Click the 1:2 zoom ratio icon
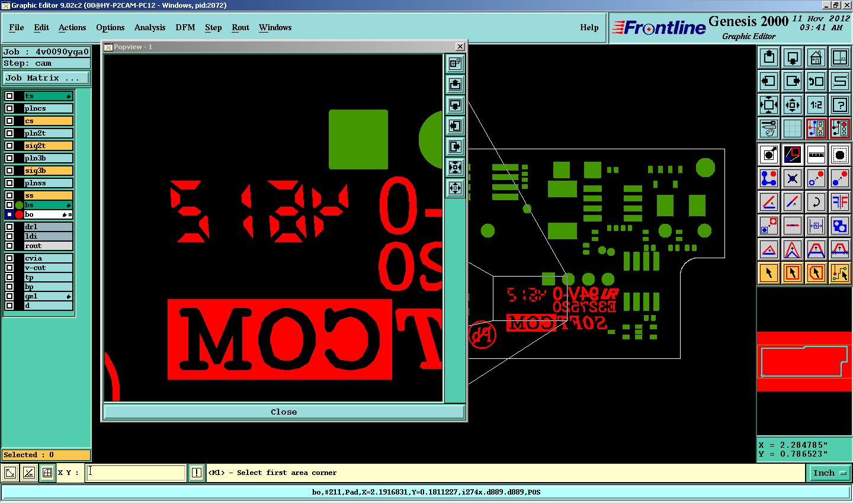 [x=816, y=105]
